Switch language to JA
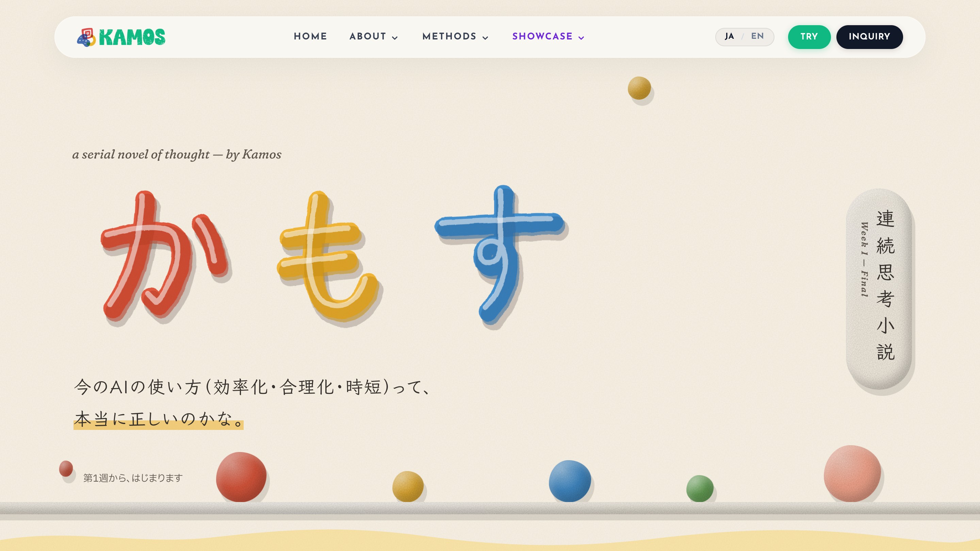Image resolution: width=980 pixels, height=551 pixels. tap(729, 36)
